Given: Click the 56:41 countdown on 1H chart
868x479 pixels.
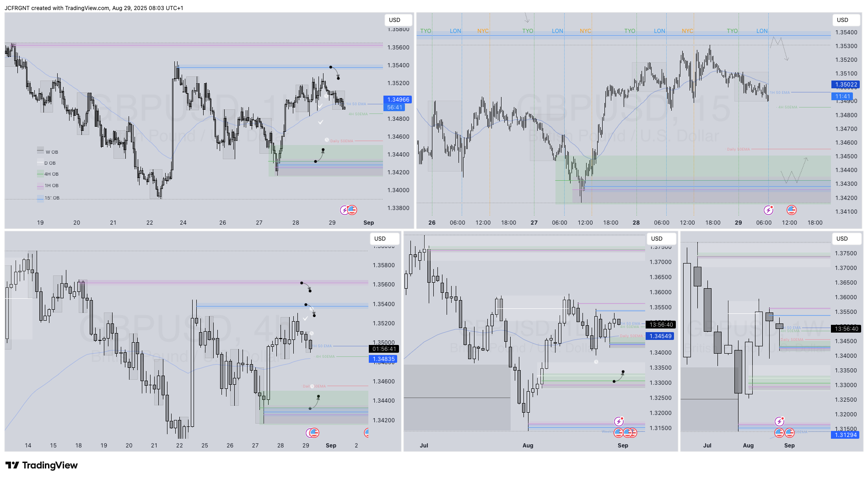Looking at the screenshot, I should coord(394,108).
